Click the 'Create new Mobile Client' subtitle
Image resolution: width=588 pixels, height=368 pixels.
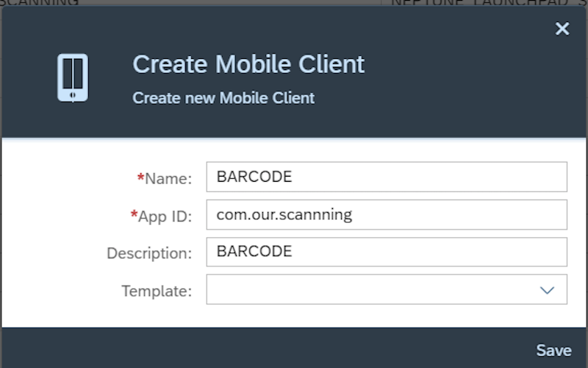223,98
